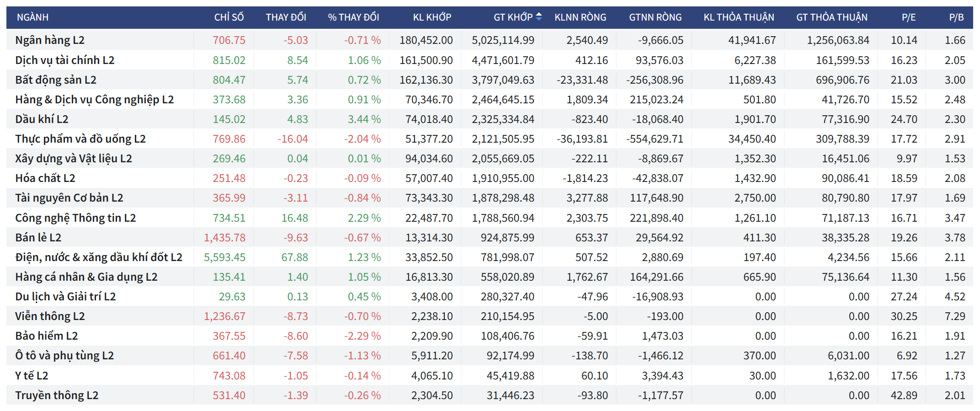This screenshot has width=980, height=411.
Task: Sort by the NGÀNH column header
Action: pyautogui.click(x=32, y=17)
